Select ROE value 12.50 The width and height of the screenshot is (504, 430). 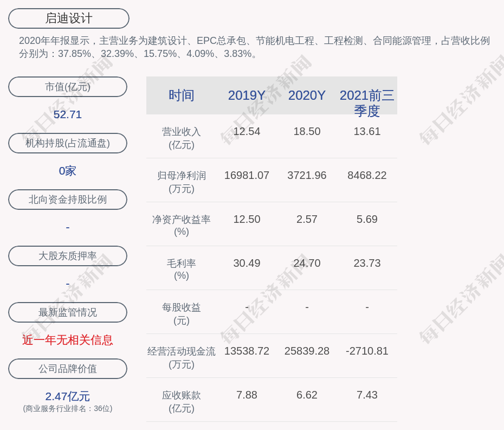[x=247, y=220]
